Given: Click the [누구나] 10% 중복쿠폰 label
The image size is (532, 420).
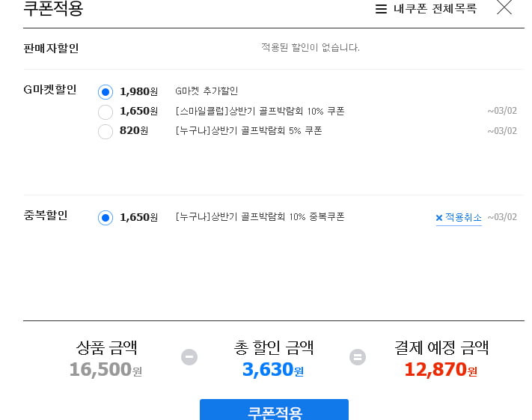Looking at the screenshot, I should pos(260,217).
